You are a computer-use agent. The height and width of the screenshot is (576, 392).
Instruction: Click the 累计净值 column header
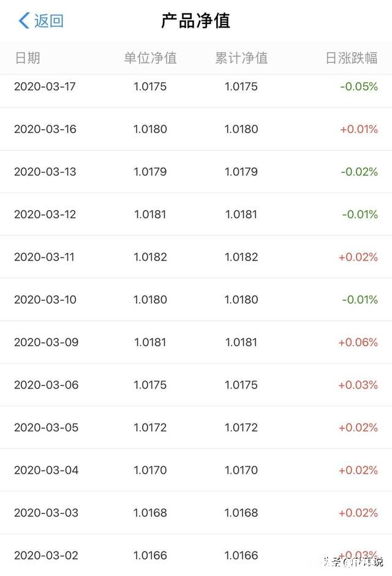pos(240,58)
